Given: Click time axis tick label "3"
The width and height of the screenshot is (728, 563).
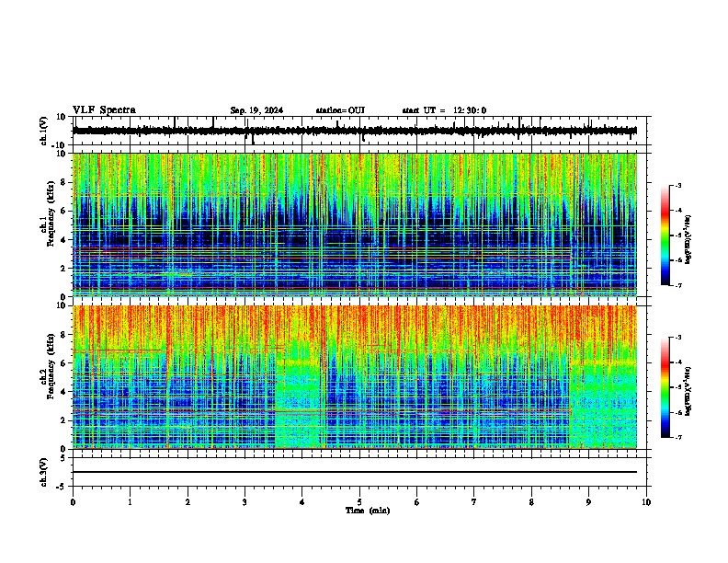Looking at the screenshot, I should [245, 501].
